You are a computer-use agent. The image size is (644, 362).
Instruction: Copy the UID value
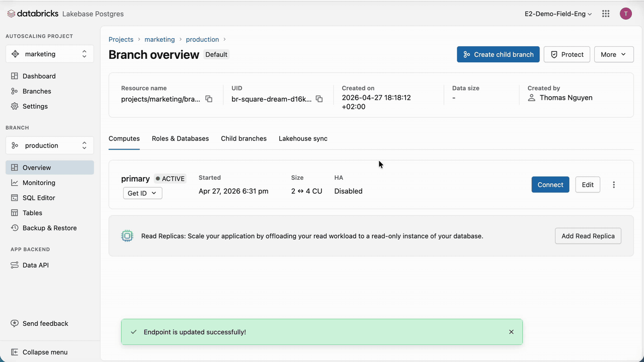(x=319, y=99)
